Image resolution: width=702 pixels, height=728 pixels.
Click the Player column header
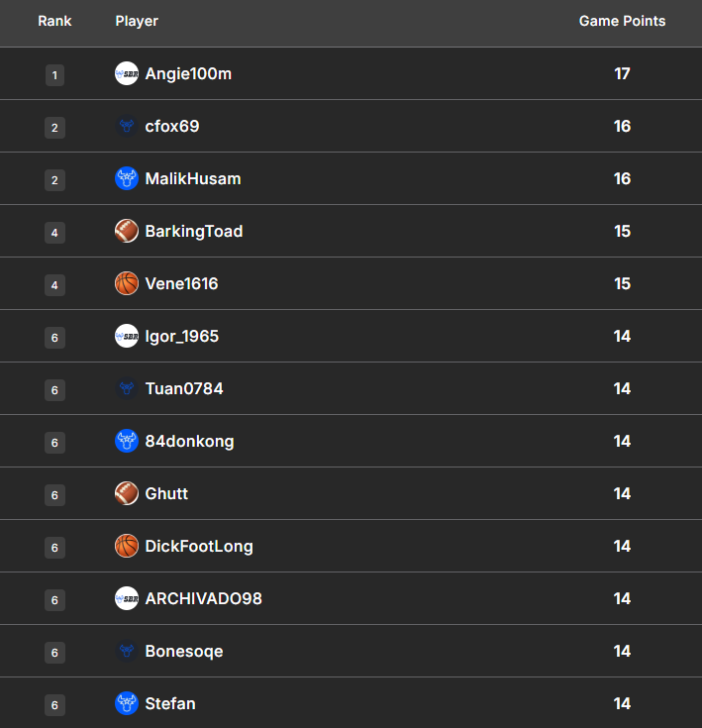[137, 21]
